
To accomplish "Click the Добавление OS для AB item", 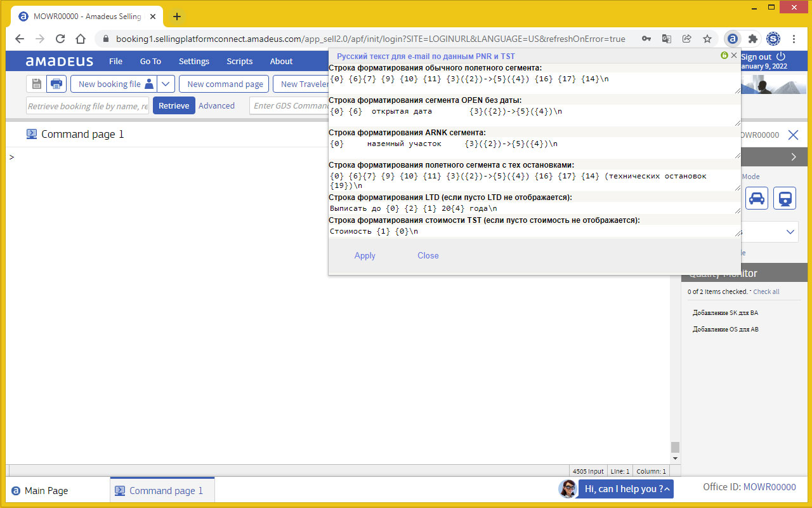I will point(725,329).
